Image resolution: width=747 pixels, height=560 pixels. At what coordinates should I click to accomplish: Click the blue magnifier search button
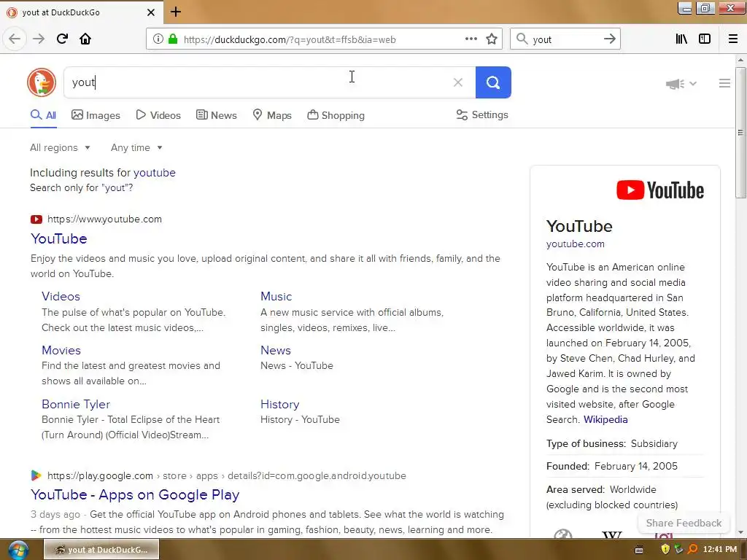[493, 82]
